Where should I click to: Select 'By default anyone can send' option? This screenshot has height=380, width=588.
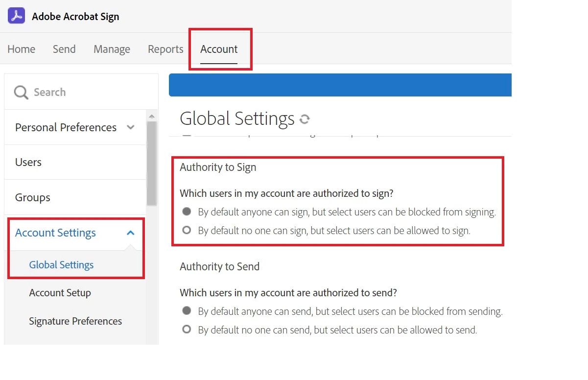(187, 310)
